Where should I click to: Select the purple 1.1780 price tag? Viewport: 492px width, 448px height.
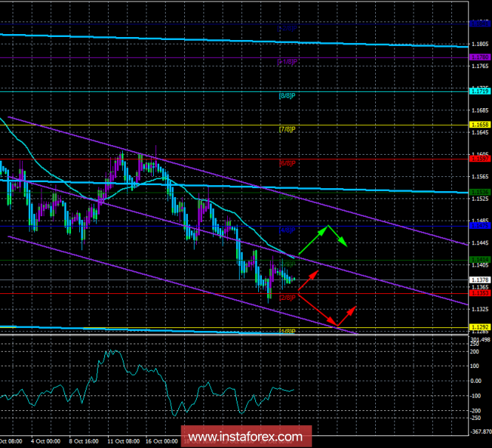pyautogui.click(x=479, y=56)
